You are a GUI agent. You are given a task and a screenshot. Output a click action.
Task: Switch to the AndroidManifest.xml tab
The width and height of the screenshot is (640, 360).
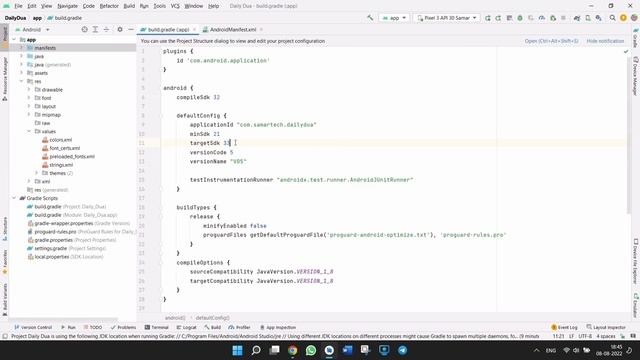click(233, 29)
